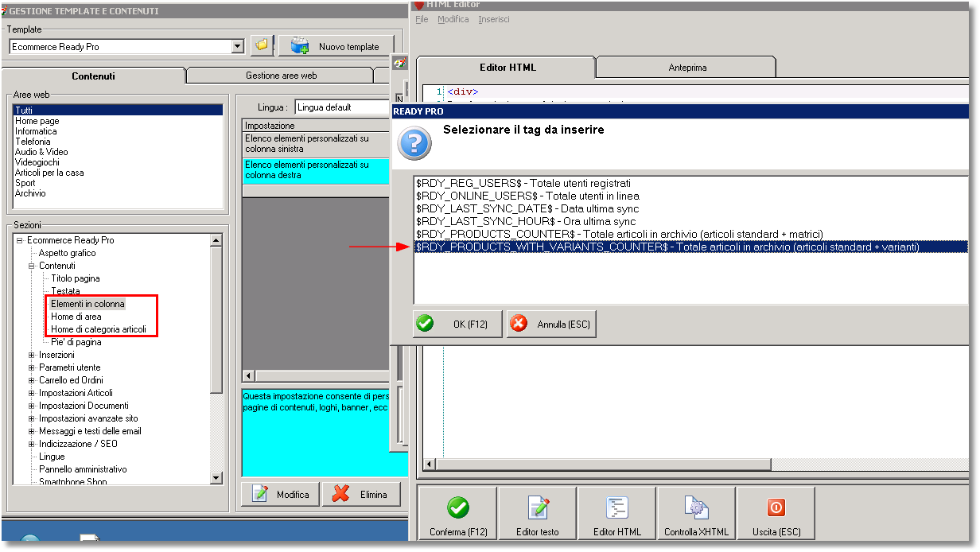Click Annulla (ESC) to cancel
Screen dimensions: 980x552
click(551, 324)
